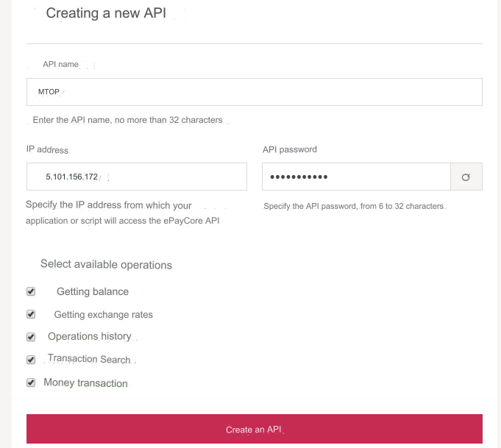The image size is (501, 448).
Task: Click the 'IP address' field label
Action: pos(47,149)
